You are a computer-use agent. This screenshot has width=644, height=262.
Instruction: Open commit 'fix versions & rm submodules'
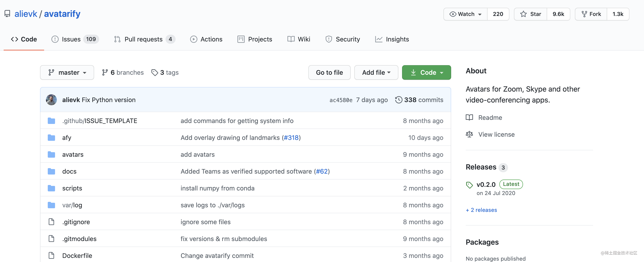[224, 239]
